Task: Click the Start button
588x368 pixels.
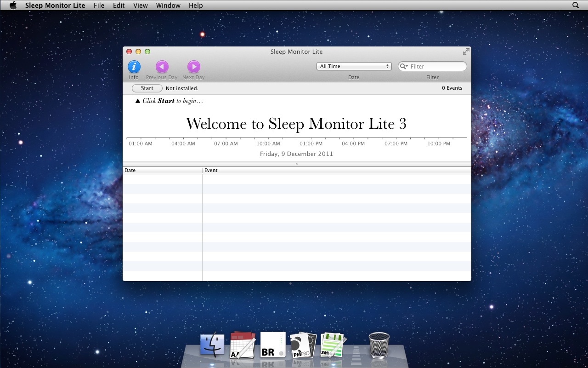Action: 147,88
